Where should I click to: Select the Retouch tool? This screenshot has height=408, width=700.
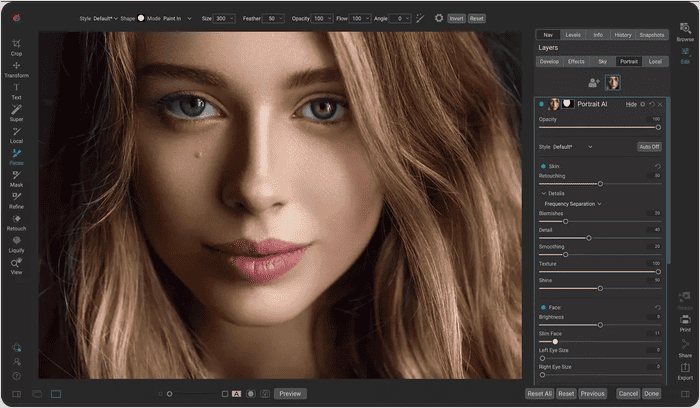point(16,221)
